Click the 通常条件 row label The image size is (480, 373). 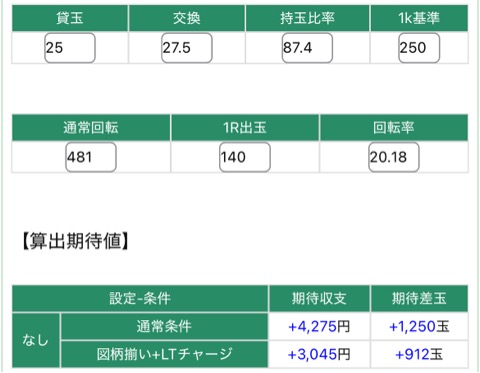pos(164,326)
